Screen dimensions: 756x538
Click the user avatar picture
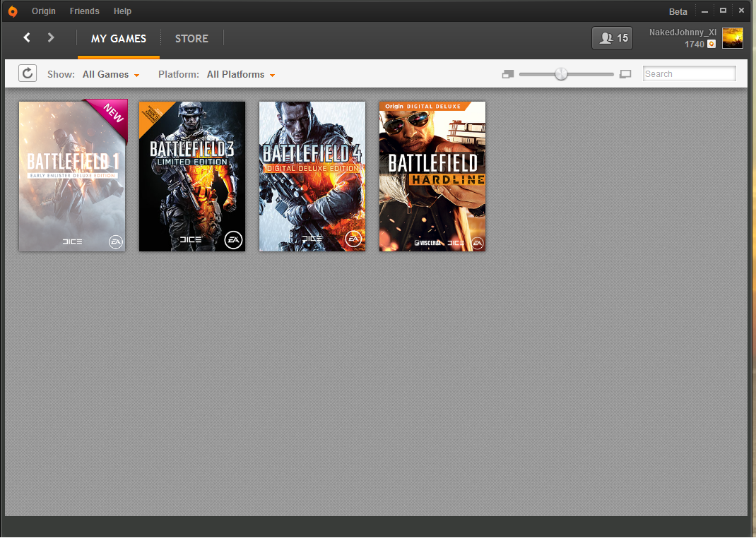pyautogui.click(x=733, y=38)
